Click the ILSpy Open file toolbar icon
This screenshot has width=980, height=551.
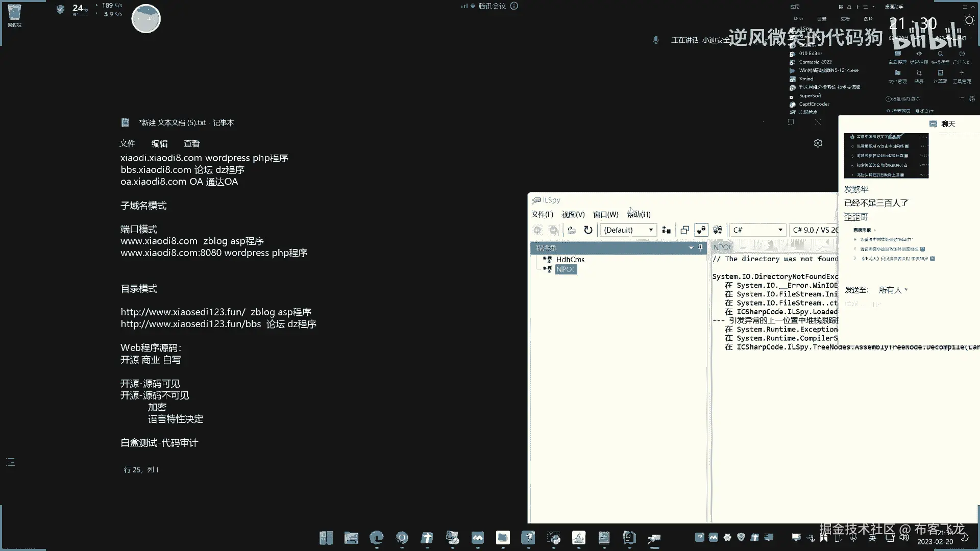(572, 230)
